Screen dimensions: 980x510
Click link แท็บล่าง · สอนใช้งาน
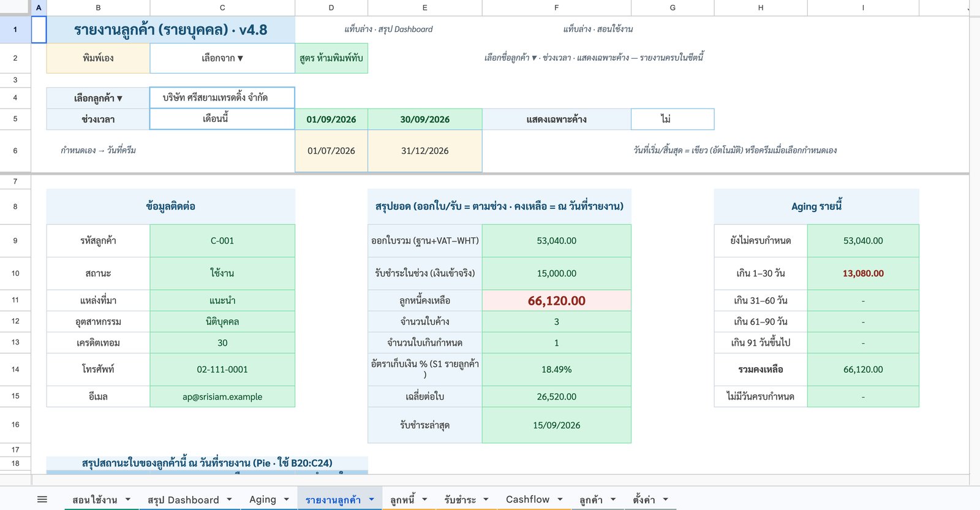click(x=598, y=29)
